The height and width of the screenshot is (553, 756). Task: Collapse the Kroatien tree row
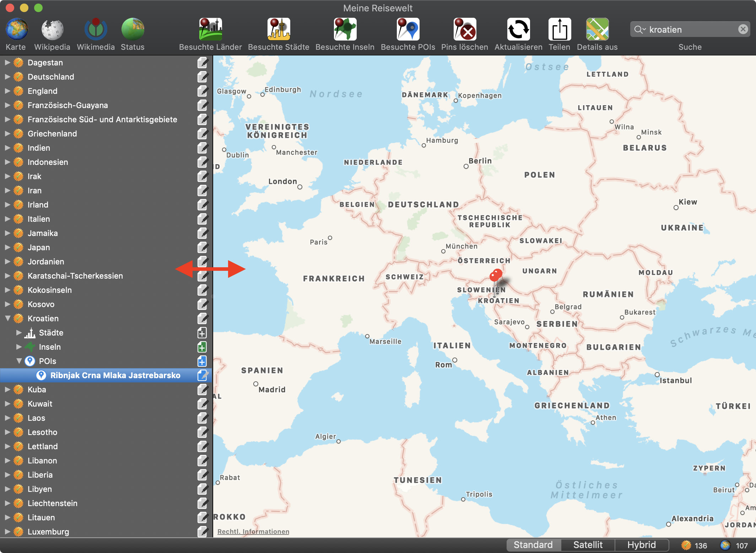[7, 318]
